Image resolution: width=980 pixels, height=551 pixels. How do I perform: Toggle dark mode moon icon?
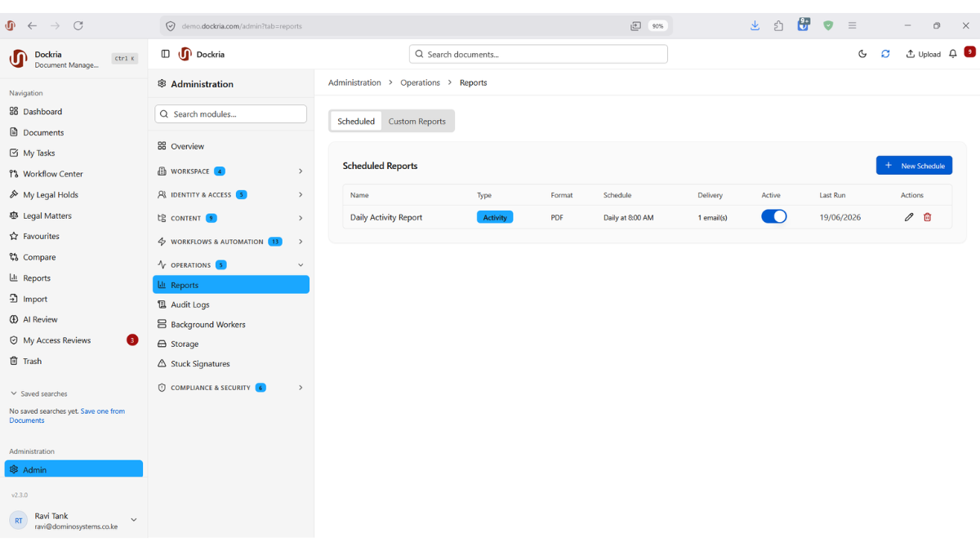coord(862,54)
